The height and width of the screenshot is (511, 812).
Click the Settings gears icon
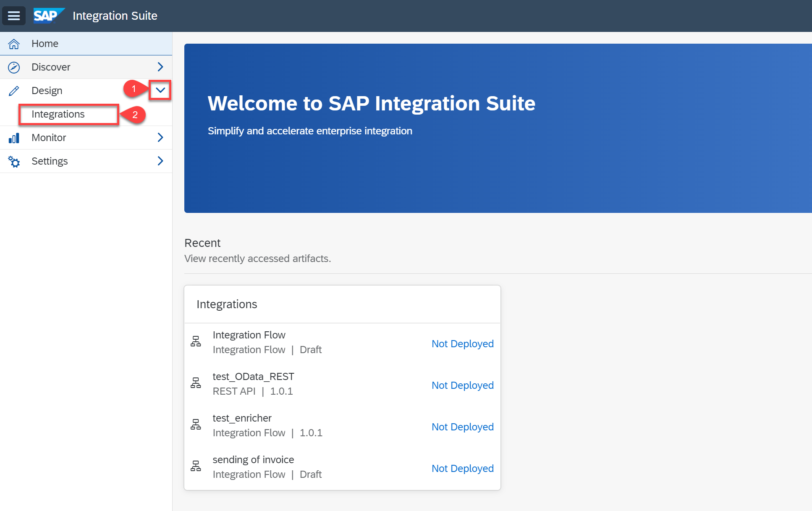click(x=14, y=161)
